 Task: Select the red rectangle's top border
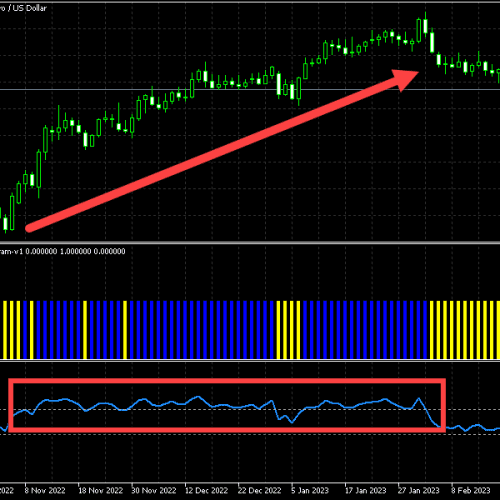pos(227,381)
